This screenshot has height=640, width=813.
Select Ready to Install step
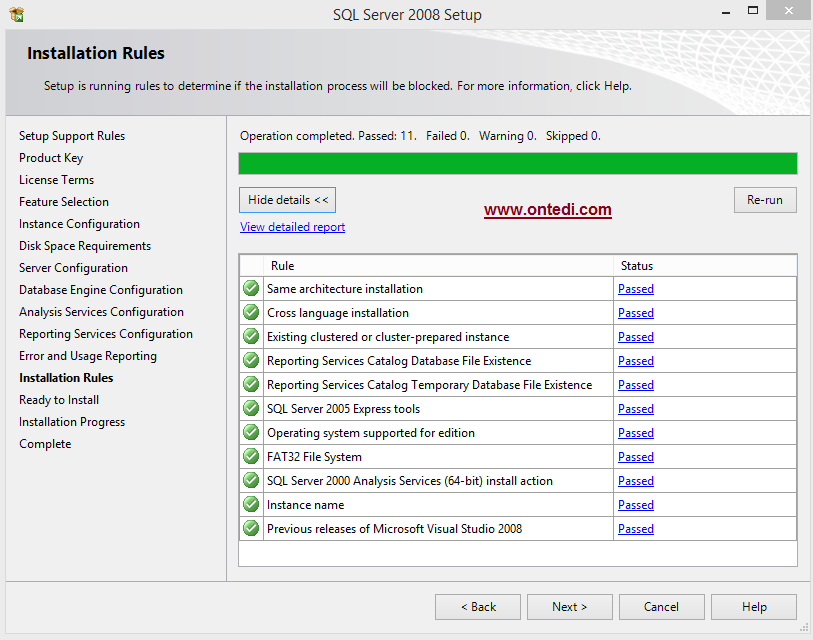[59, 400]
